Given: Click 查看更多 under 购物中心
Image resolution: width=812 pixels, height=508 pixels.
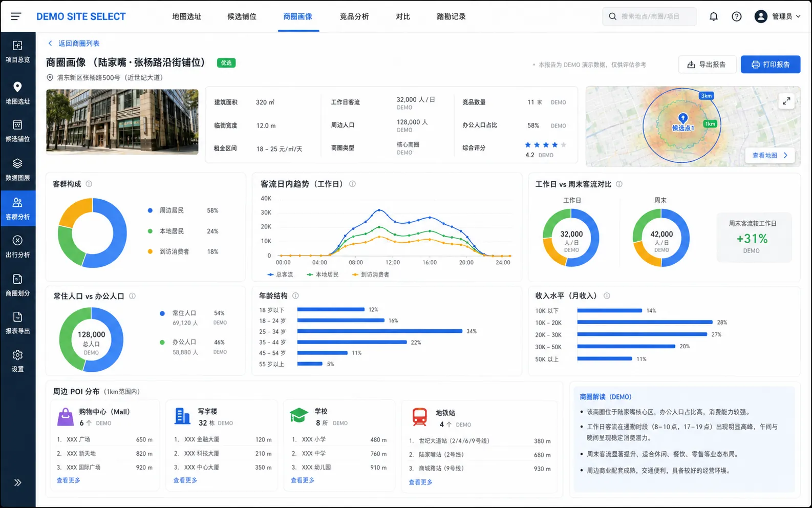Looking at the screenshot, I should 68,480.
